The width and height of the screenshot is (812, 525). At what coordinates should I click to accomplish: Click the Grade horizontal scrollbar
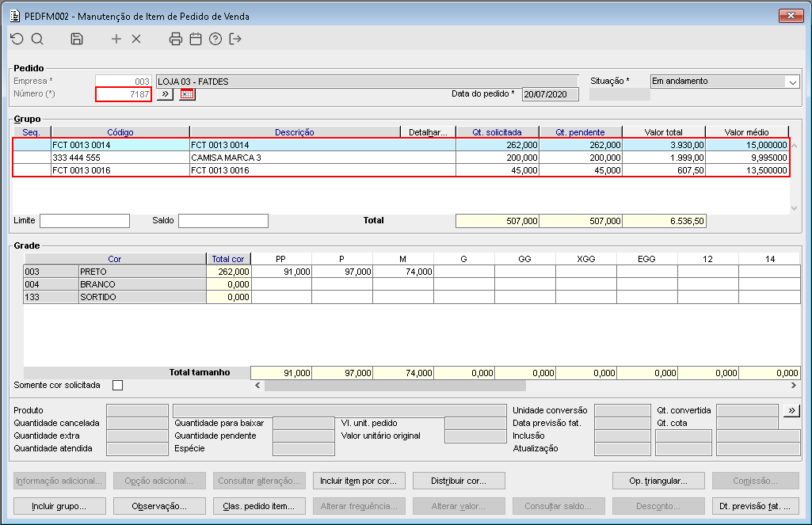pyautogui.click(x=395, y=386)
